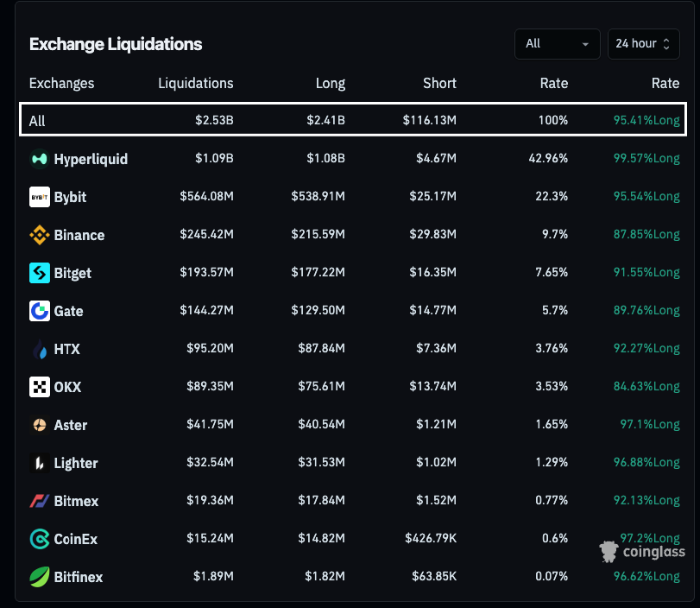This screenshot has height=608, width=700.
Task: Click the Binance exchange logo
Action: (40, 235)
